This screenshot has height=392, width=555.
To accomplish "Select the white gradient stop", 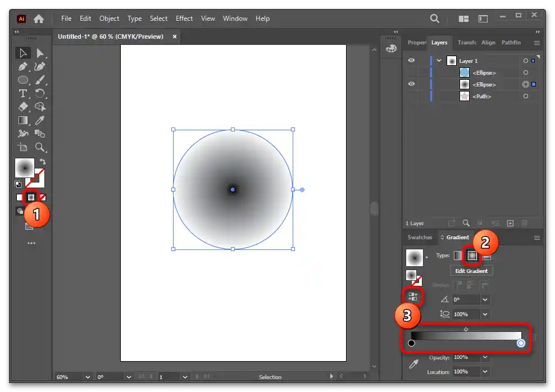I will coord(521,343).
